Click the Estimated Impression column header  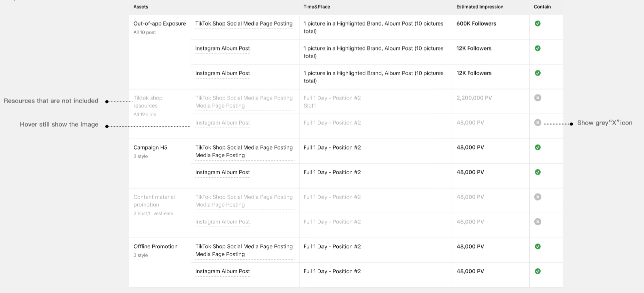point(480,7)
